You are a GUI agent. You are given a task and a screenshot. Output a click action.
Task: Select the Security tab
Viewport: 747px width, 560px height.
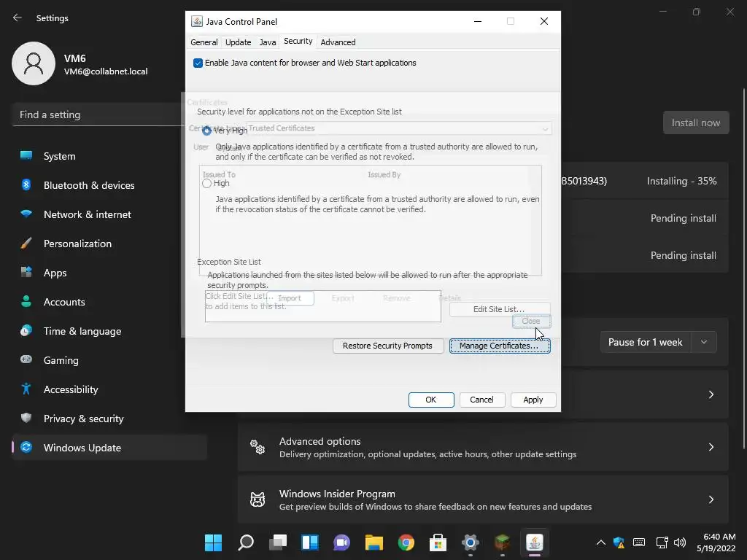point(298,42)
